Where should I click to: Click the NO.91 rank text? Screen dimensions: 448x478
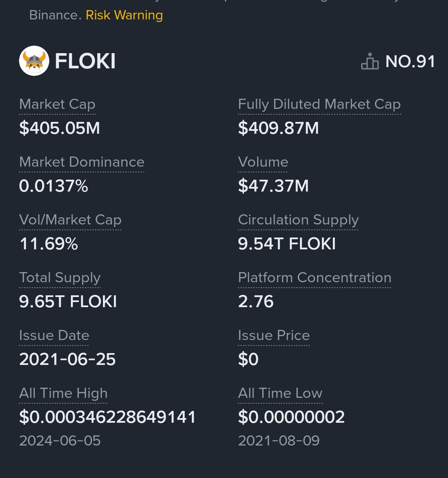pos(410,62)
